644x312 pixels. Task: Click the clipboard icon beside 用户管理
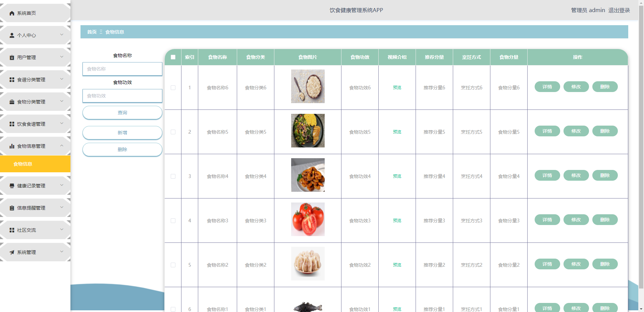click(12, 57)
